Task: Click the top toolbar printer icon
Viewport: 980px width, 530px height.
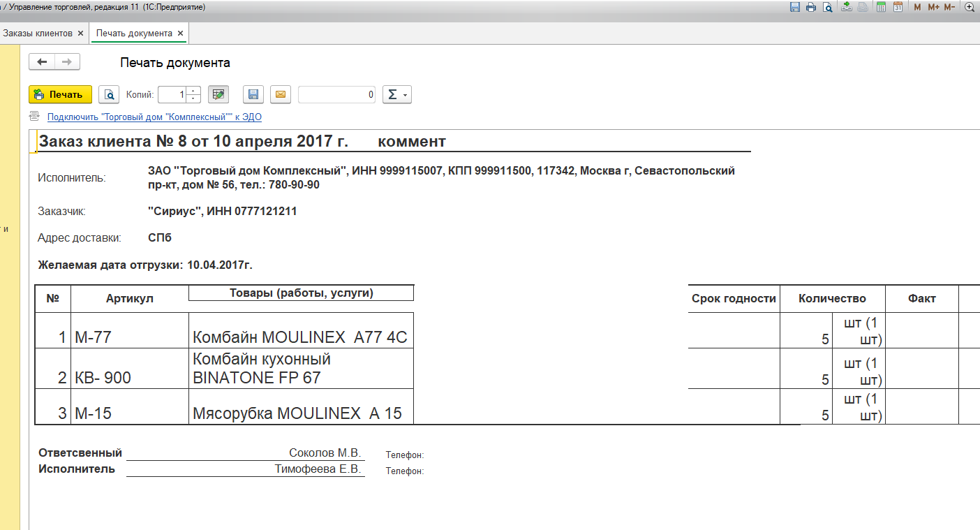Action: pyautogui.click(x=810, y=7)
